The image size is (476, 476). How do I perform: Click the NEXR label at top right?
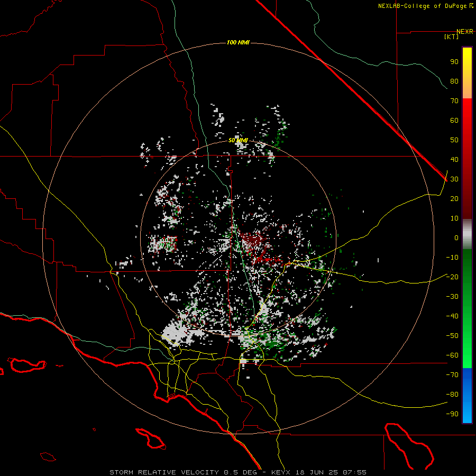pyautogui.click(x=465, y=32)
